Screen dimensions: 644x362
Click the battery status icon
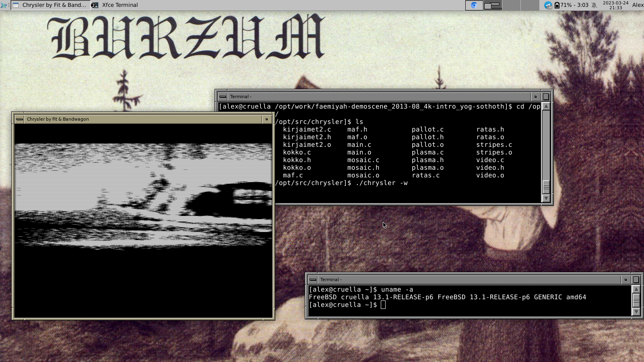(557, 5)
